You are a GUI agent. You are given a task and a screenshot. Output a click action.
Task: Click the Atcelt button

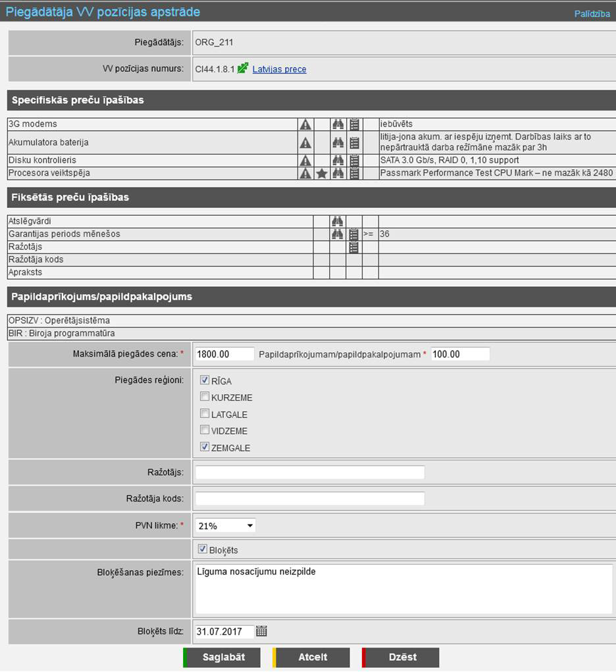coord(313,657)
